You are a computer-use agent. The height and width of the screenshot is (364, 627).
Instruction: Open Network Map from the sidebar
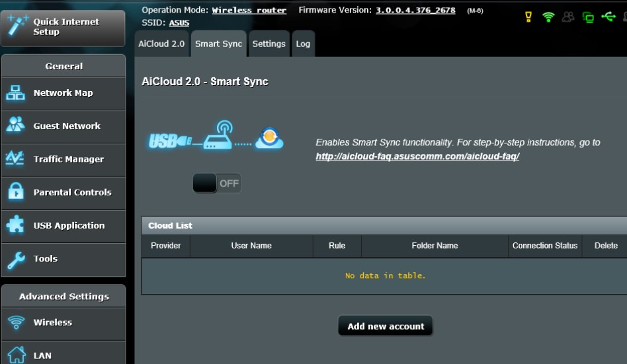coord(63,93)
